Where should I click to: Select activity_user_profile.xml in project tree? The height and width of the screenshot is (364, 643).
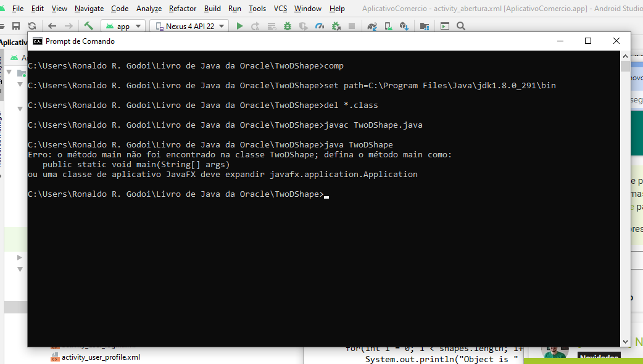point(101,357)
